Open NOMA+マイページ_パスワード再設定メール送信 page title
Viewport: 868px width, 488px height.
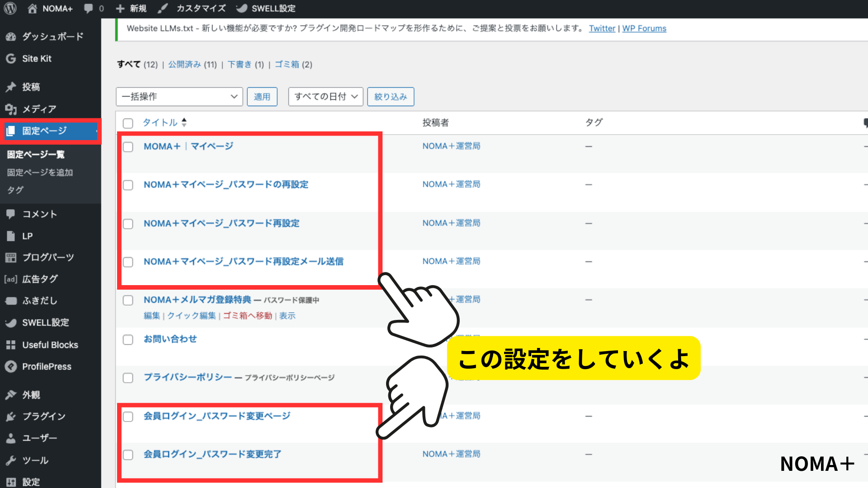click(x=244, y=262)
